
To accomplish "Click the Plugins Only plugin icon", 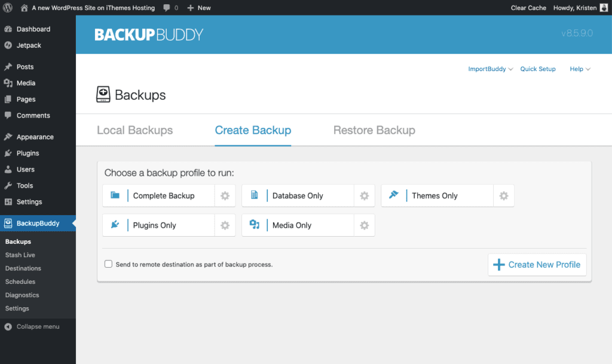I will point(114,225).
